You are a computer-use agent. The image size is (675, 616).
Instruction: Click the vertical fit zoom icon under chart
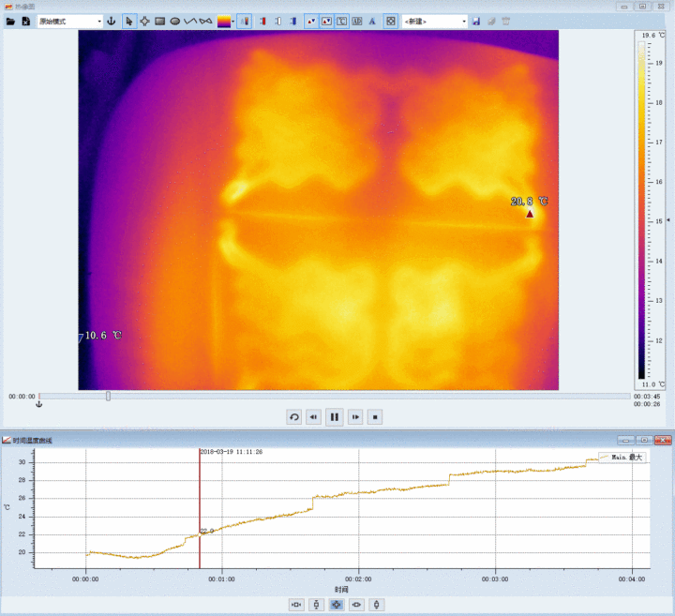point(317,605)
